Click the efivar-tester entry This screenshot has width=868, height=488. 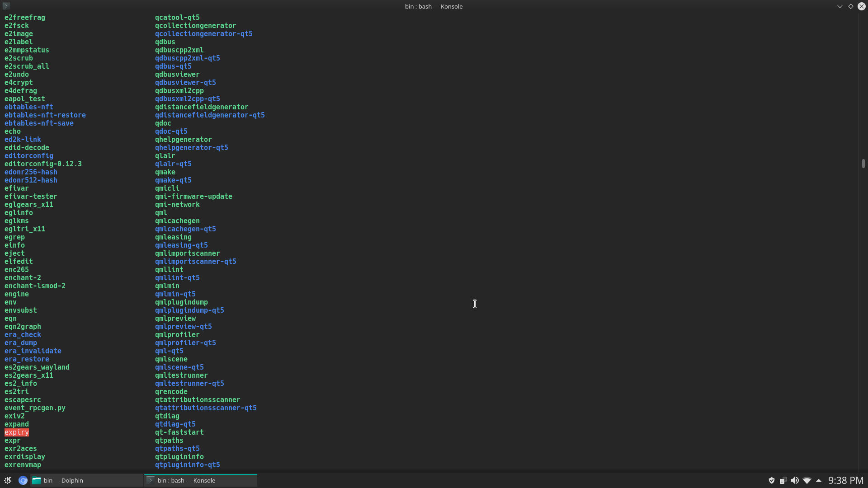click(31, 197)
